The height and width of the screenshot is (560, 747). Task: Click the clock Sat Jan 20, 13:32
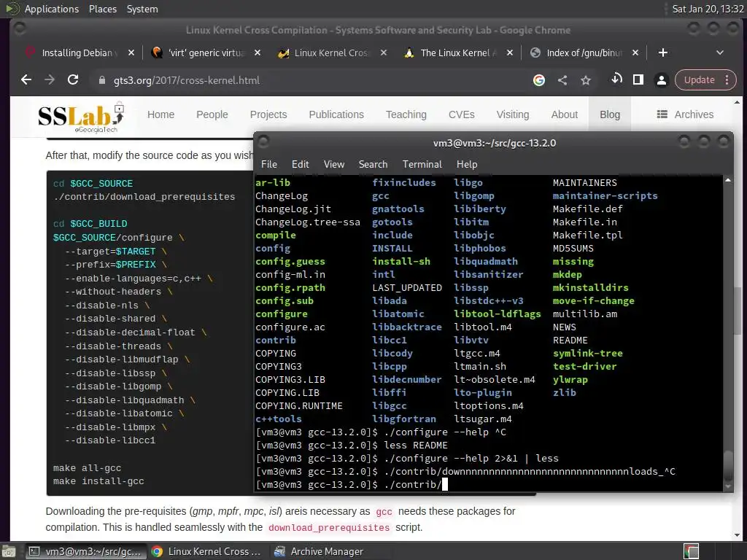[708, 9]
